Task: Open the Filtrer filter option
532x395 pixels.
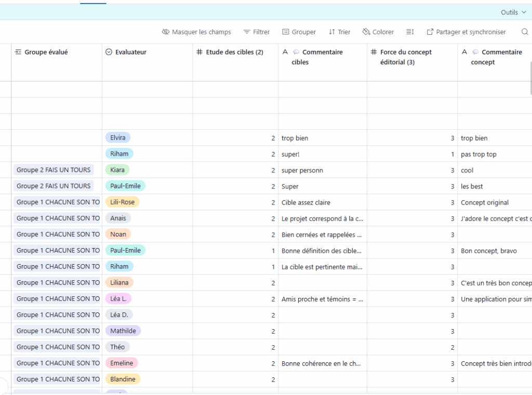Action: point(257,32)
